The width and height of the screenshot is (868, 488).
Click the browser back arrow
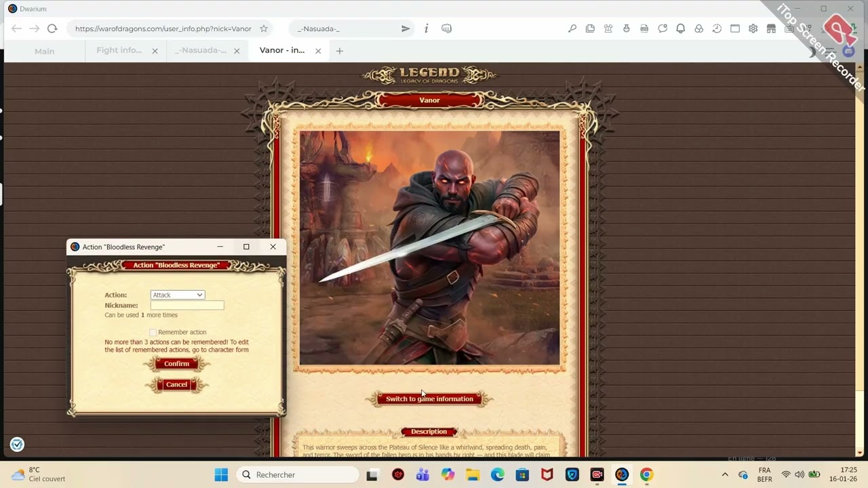pos(16,28)
